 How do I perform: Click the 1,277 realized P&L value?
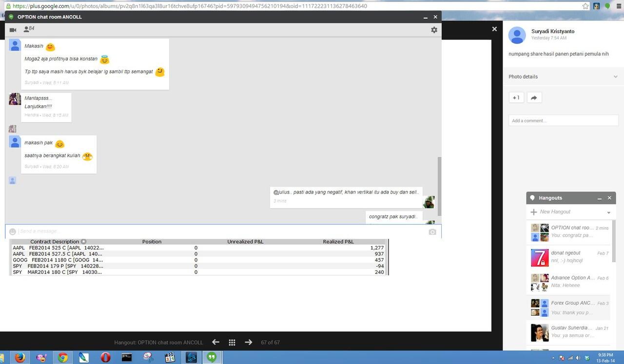(377, 248)
